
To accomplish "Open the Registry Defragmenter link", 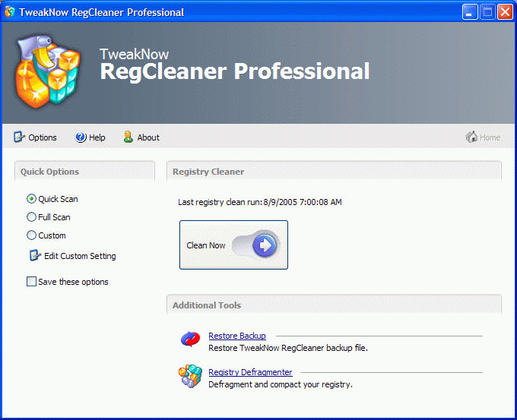I will point(250,372).
